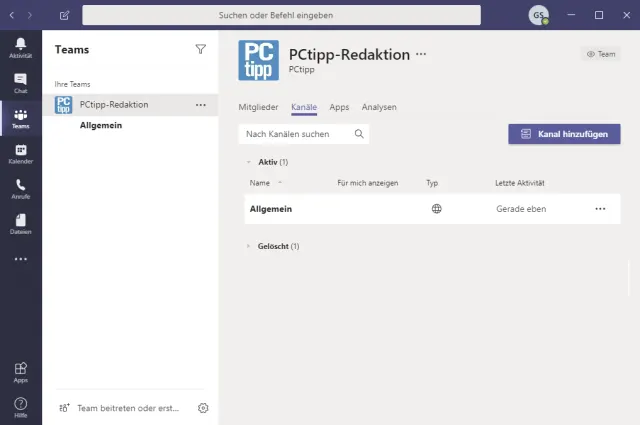Click the Nach Kanälen suchen field

pos(304,134)
